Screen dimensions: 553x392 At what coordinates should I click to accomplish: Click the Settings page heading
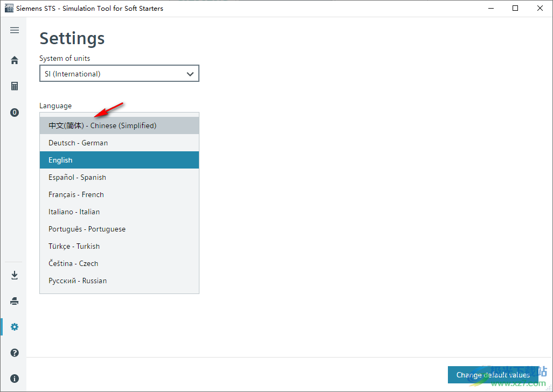coord(72,38)
